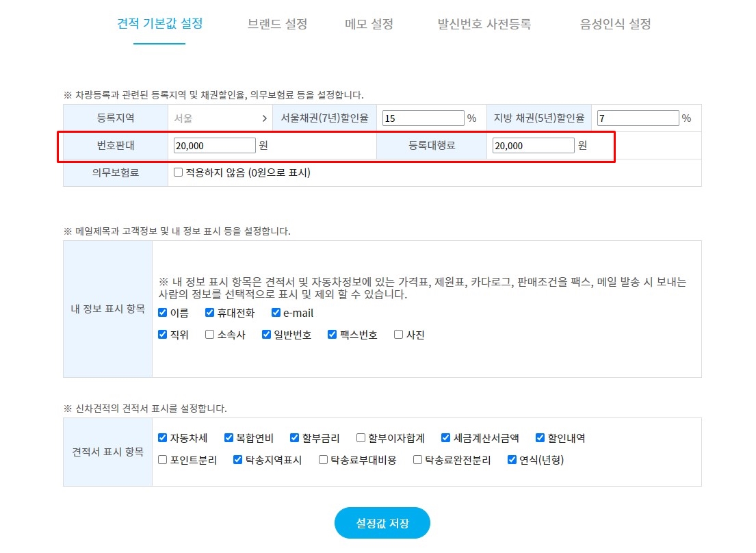Check the 할부이자합계 checkbox
The image size is (756, 553).
pos(361,437)
